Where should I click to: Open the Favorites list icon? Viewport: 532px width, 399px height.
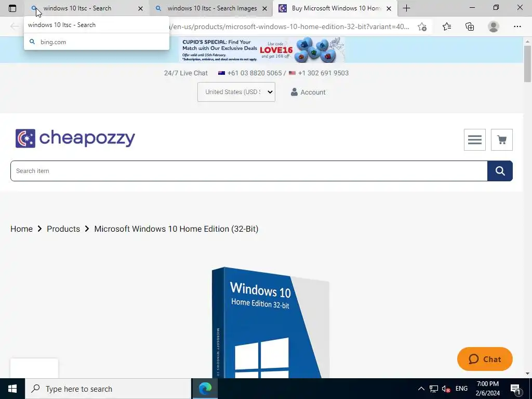point(447,26)
